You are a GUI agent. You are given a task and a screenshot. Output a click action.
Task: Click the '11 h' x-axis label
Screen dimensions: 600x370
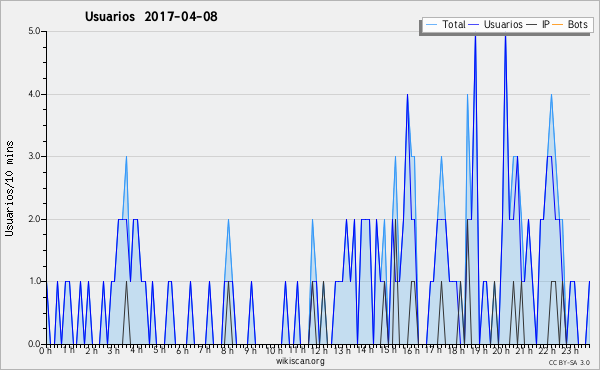point(297,350)
